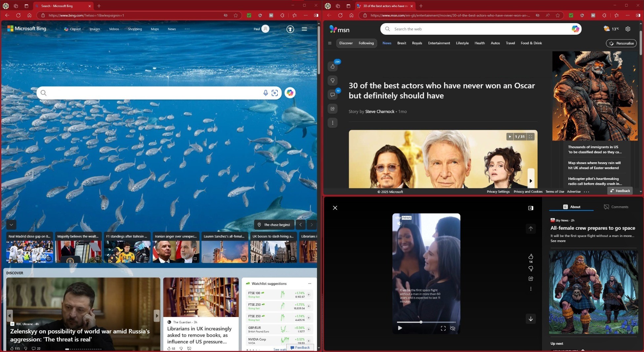This screenshot has height=352, width=644.
Task: Expand MSN footer more links ellipsis
Action: click(x=586, y=192)
